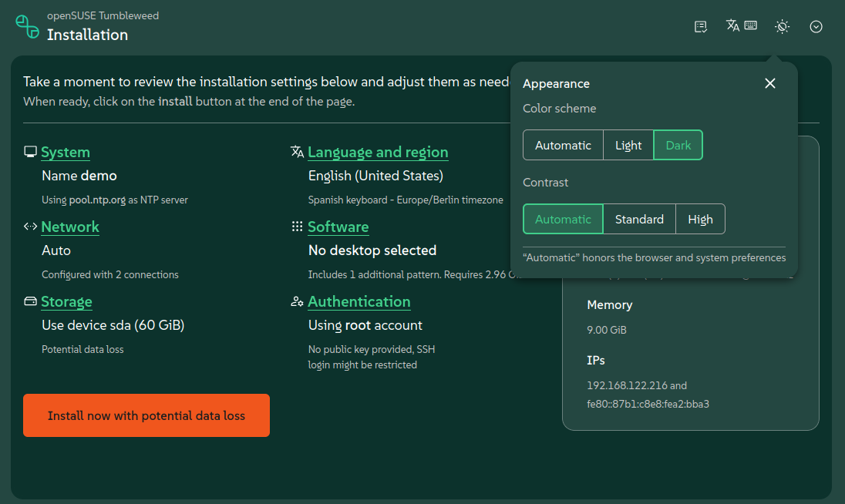Click 'Using root account' text
The width and height of the screenshot is (845, 504).
pos(365,325)
